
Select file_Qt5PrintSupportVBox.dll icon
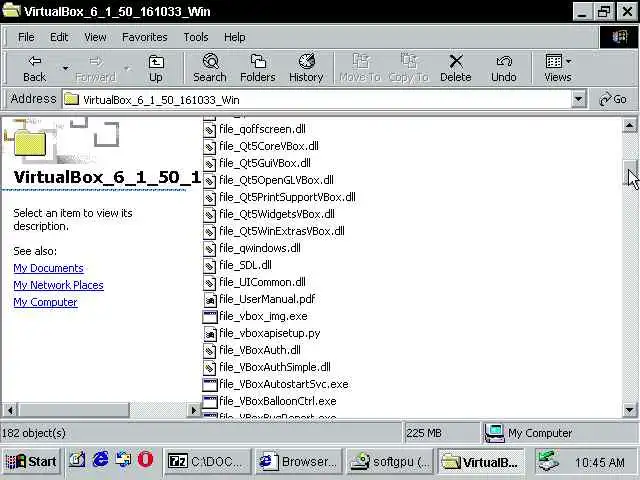click(x=209, y=198)
